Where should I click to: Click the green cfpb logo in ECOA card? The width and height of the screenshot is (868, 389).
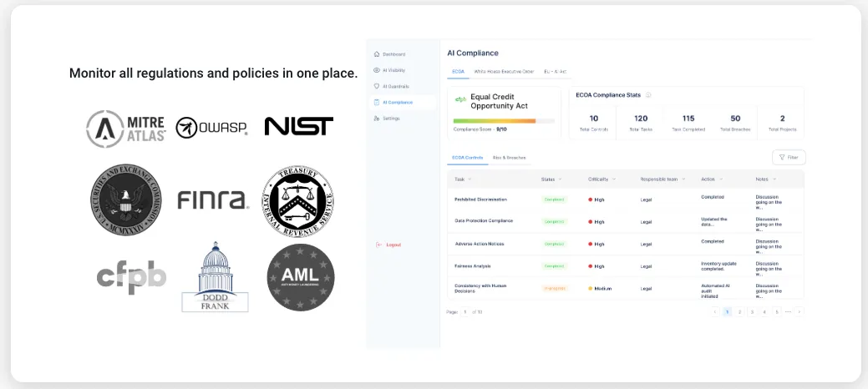point(460,99)
